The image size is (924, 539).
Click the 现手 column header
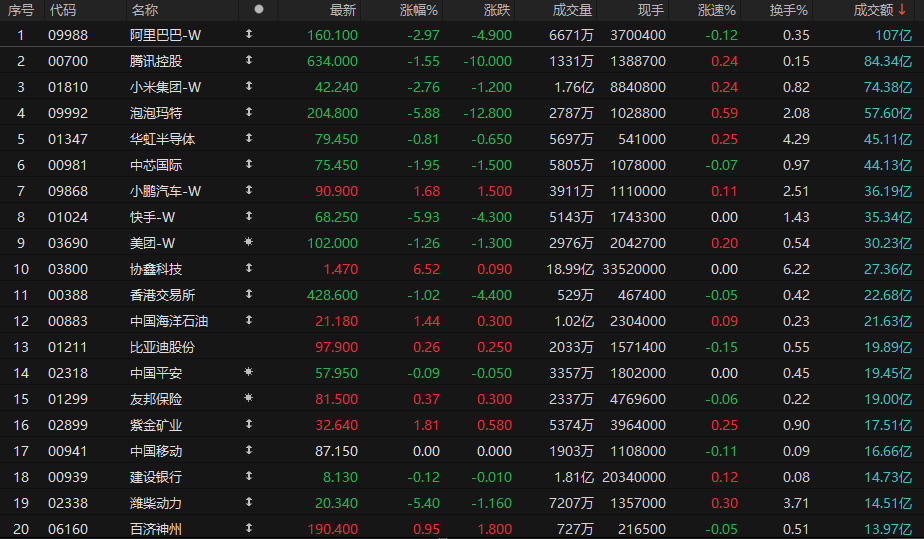pos(651,10)
